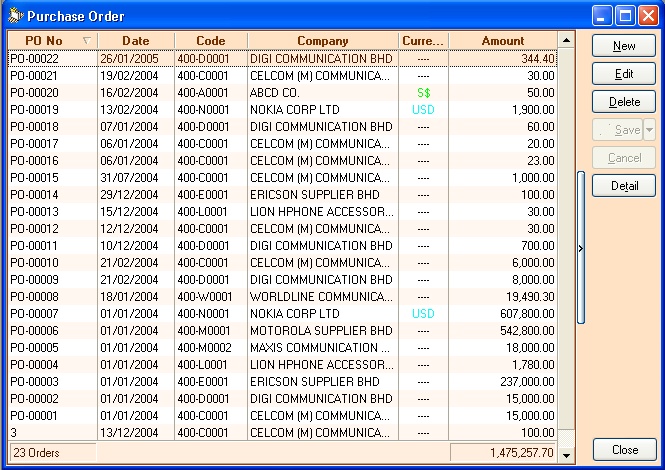665x470 pixels.
Task: Click the 23 Orders status field
Action: tap(53, 453)
